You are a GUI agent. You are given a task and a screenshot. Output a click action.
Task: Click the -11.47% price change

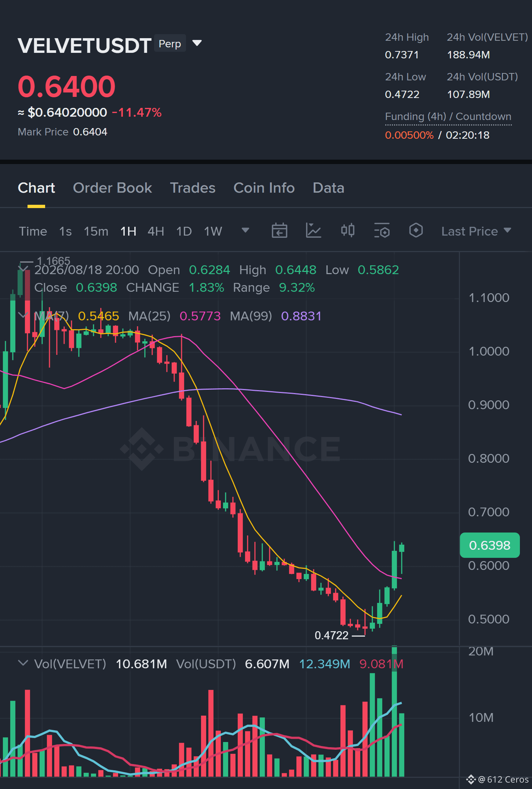point(137,112)
